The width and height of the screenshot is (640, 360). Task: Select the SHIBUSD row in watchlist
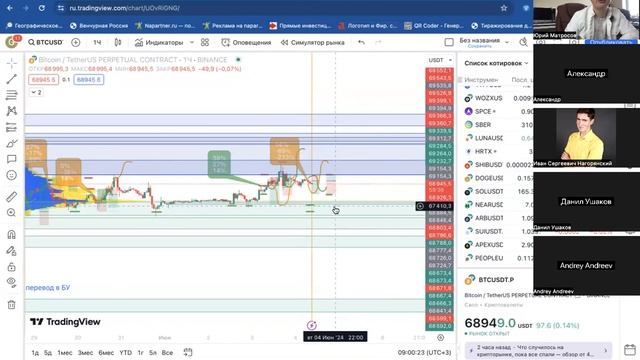pos(498,165)
